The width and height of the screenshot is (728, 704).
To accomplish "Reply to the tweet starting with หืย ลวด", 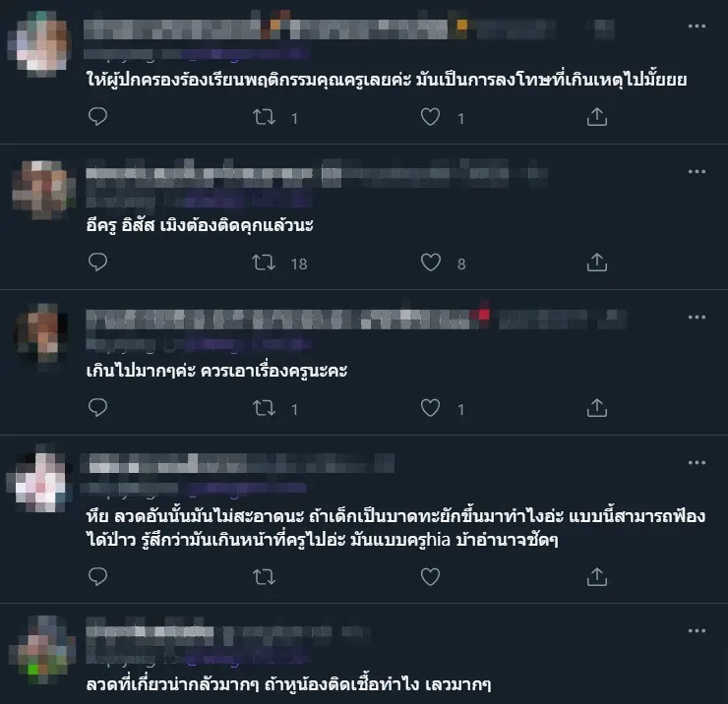I will (x=97, y=576).
